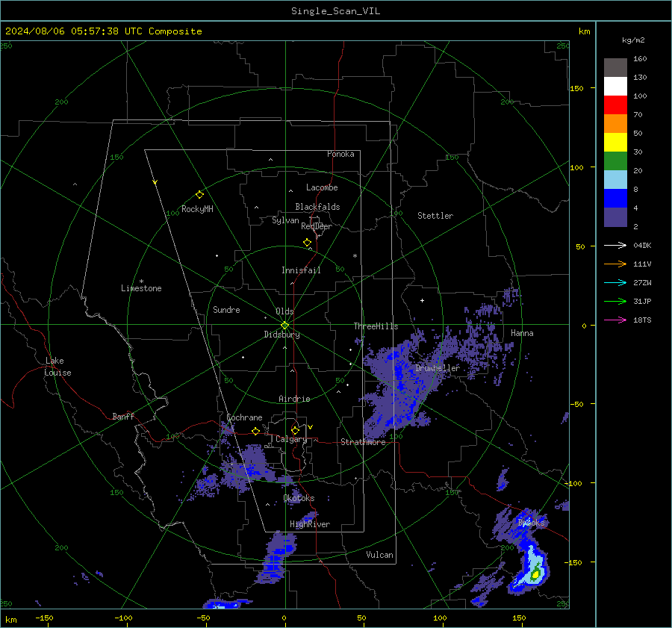
Task: Select the green 20-30 legend color
Action: [x=615, y=161]
